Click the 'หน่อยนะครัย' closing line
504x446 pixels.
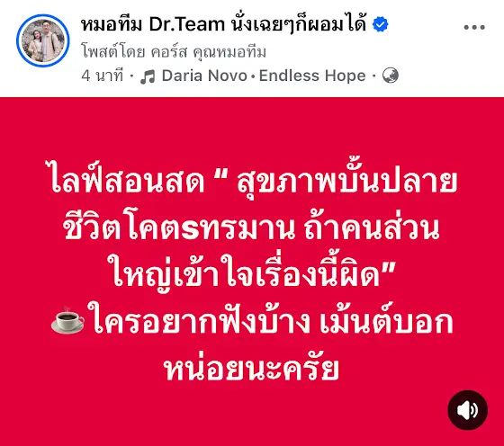point(252,369)
